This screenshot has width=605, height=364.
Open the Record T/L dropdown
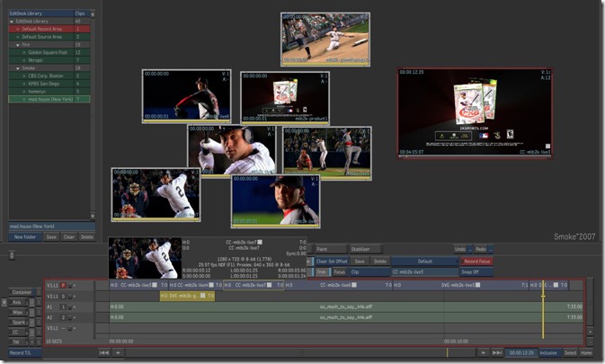(25, 352)
